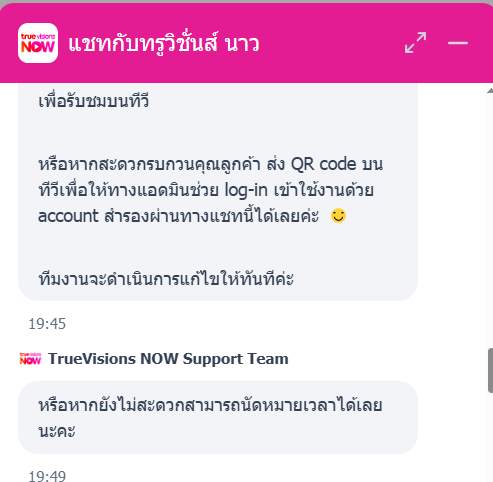Click the small NOW avatar beside Support Team
Screen dimensions: 493x482
pyautogui.click(x=30, y=359)
